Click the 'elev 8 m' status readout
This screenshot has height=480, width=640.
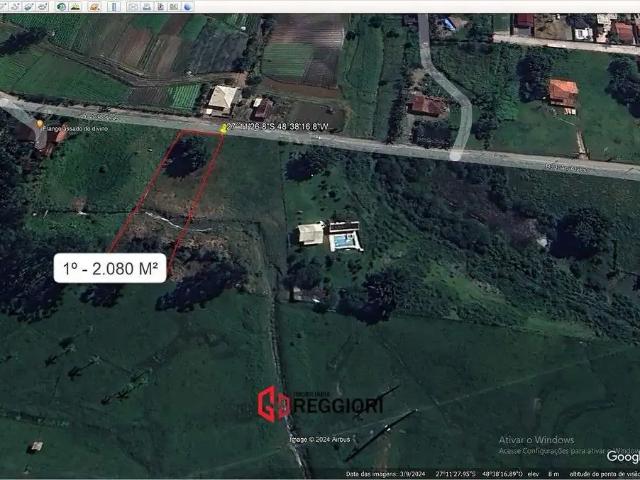click(x=544, y=474)
